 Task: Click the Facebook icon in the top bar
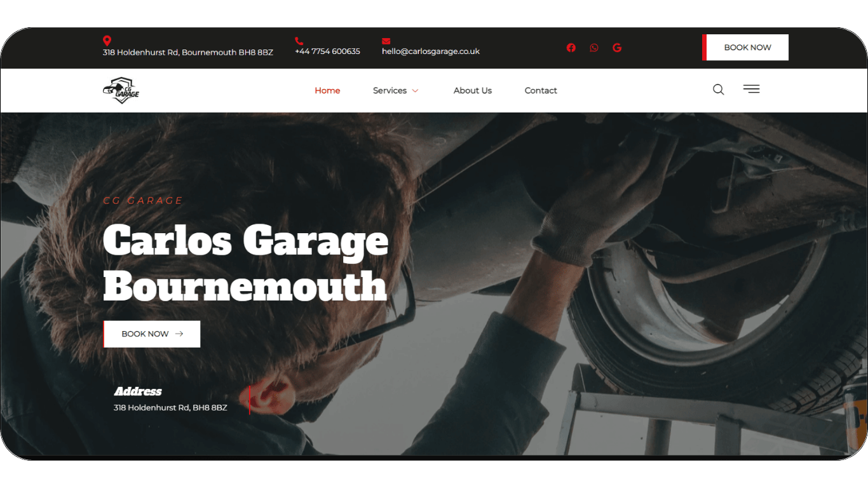click(571, 48)
